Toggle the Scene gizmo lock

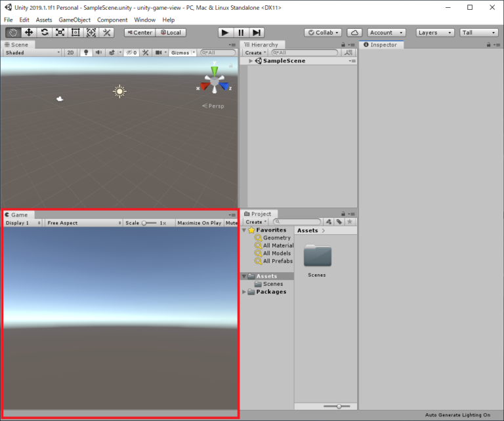coord(230,66)
